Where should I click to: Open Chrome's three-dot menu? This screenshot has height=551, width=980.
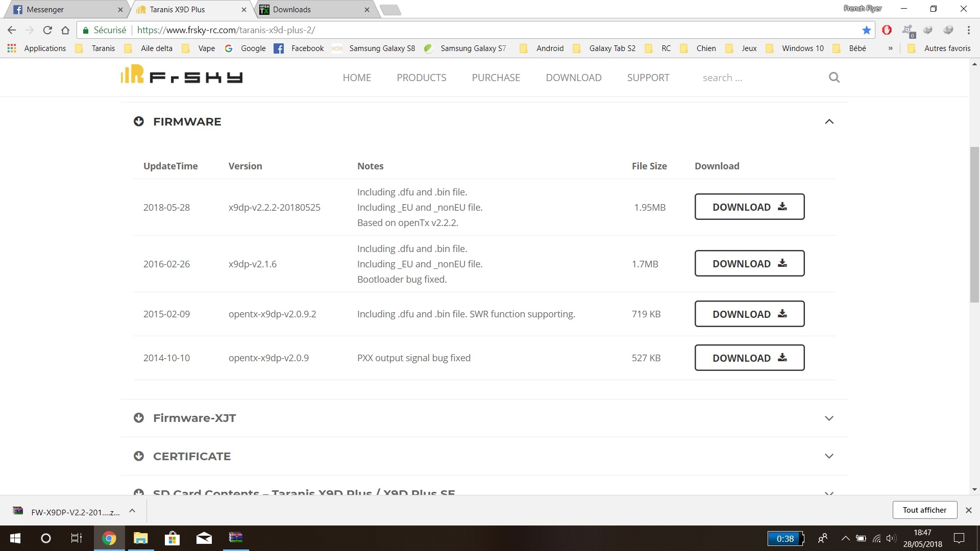pos(968,30)
